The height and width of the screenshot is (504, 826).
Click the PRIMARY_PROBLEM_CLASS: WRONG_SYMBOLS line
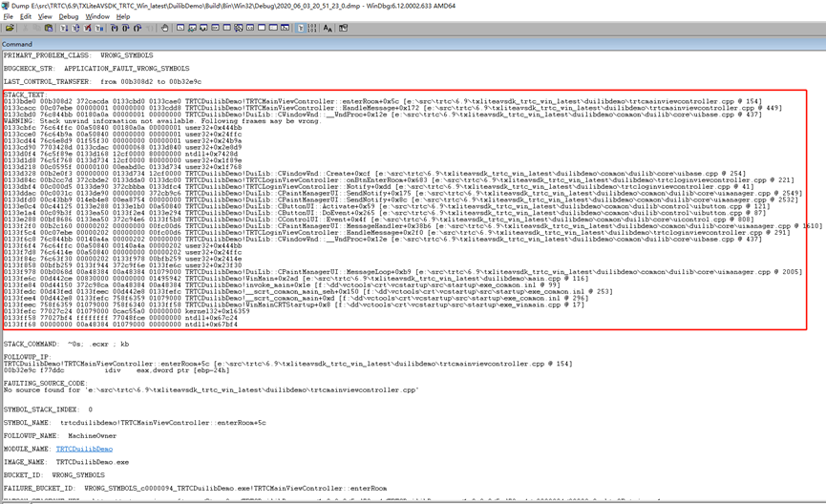pos(78,55)
